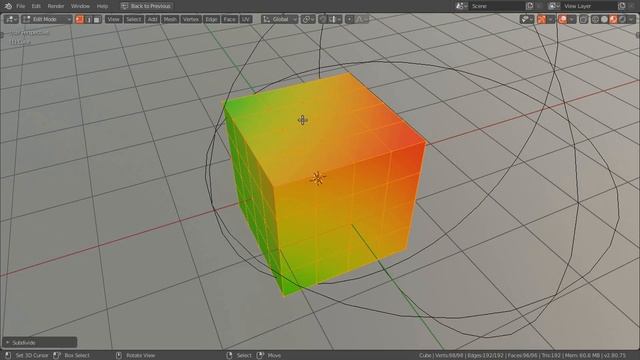Click the Scene name field
This screenshot has width=640, height=360.
tap(497, 6)
